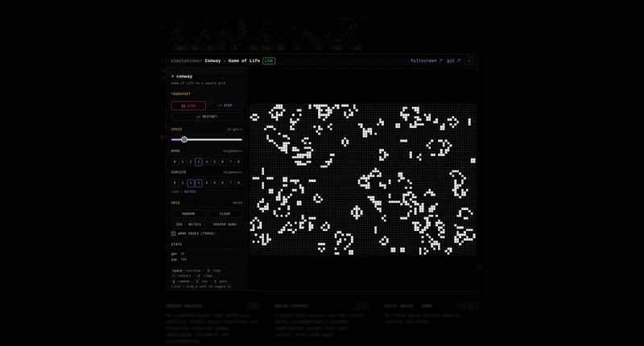
Task: Toggle Survive neighbour count 4
Action: point(207,183)
